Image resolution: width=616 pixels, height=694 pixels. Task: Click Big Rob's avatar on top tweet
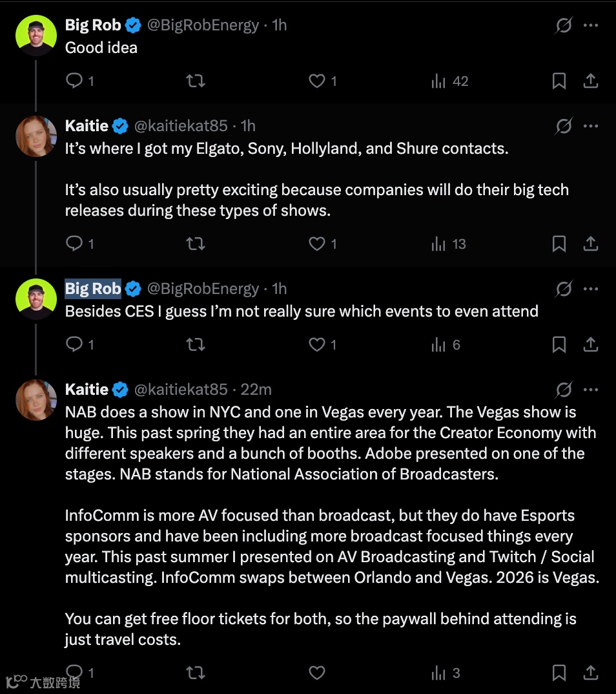tap(36, 36)
